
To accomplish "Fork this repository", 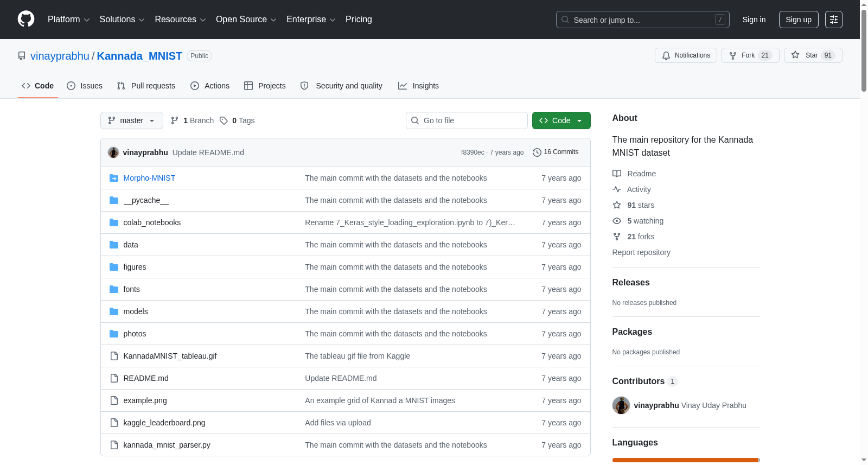I will [750, 55].
